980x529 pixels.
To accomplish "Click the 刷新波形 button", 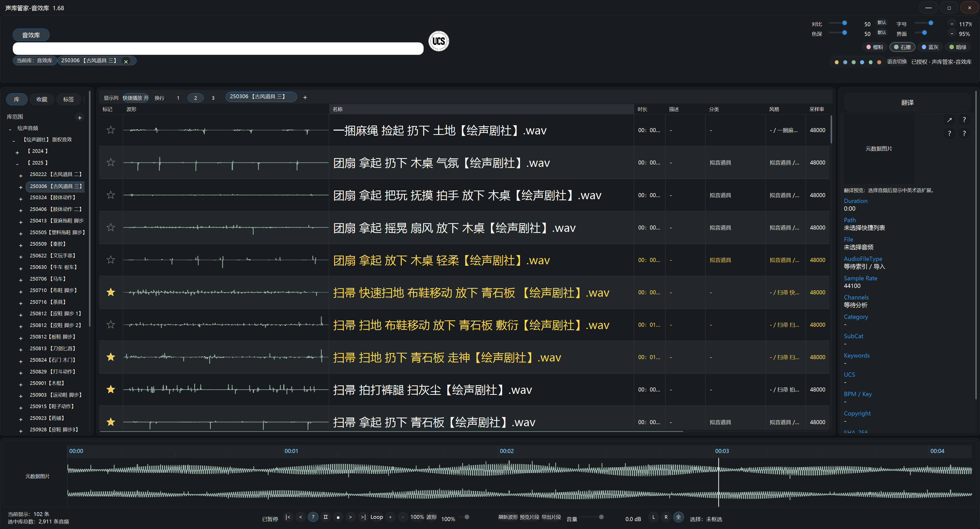I will tap(508, 517).
